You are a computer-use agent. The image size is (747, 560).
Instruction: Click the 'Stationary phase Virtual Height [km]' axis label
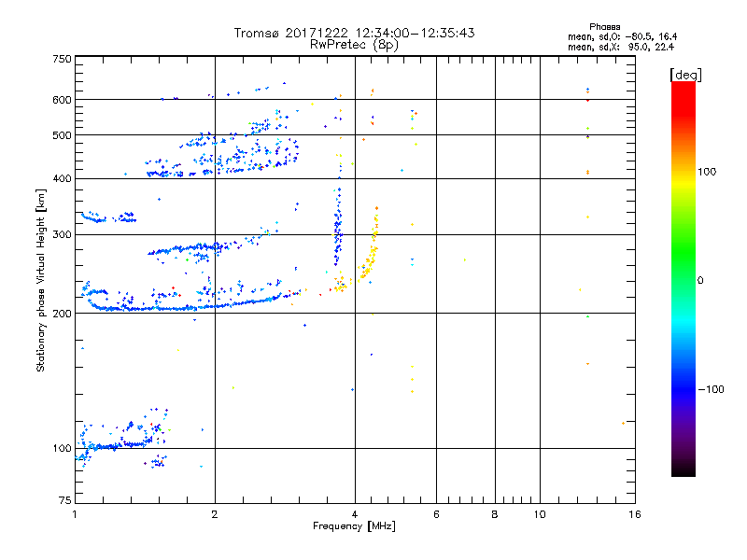tap(41, 280)
